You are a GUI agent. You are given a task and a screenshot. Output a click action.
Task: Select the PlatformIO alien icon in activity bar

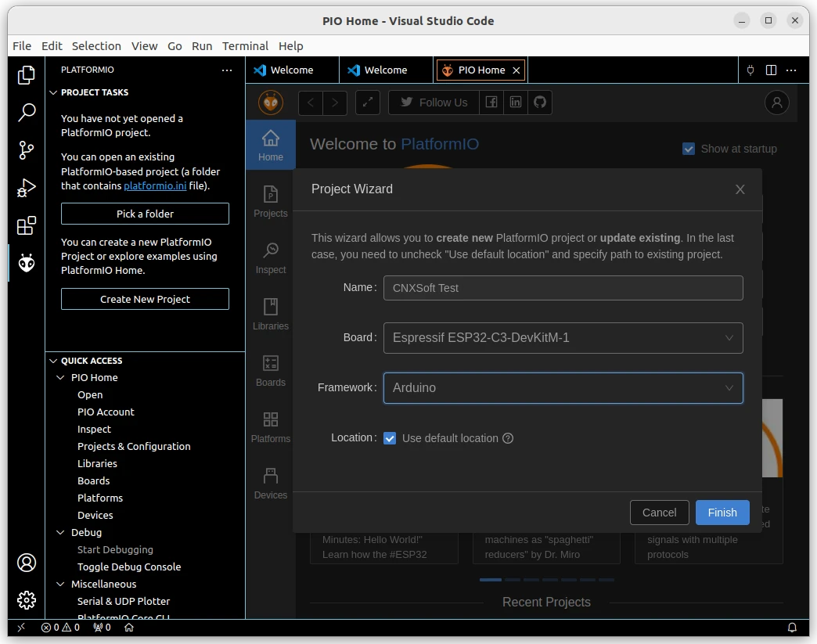(26, 263)
